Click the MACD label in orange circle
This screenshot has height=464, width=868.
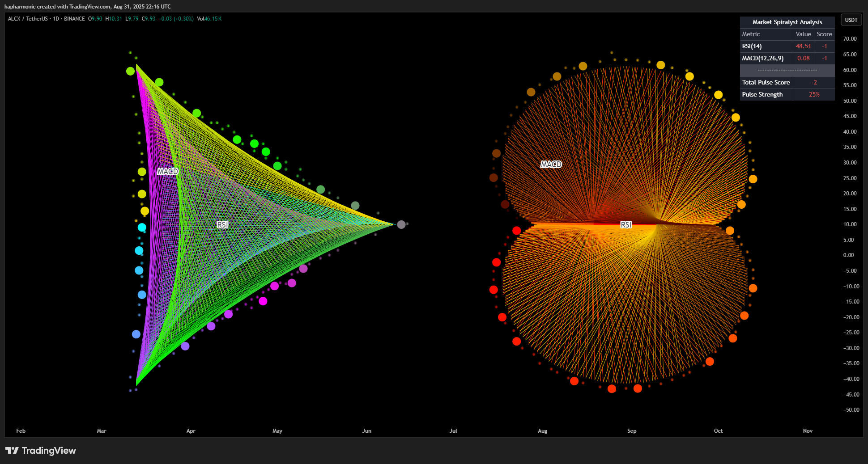coord(551,165)
